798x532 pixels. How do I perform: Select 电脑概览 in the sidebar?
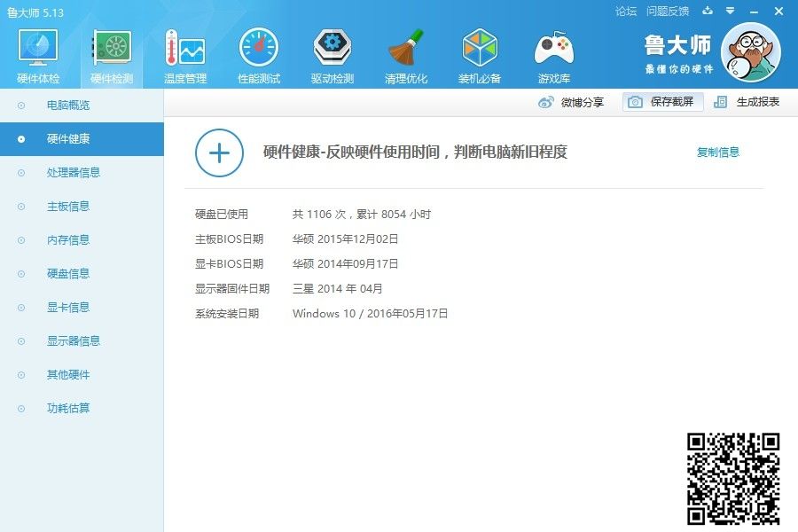(x=68, y=106)
